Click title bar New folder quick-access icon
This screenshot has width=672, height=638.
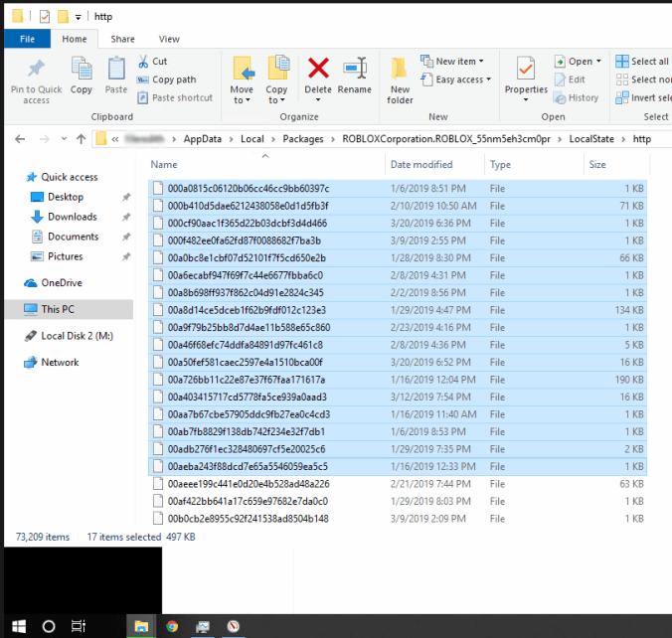pos(63,17)
